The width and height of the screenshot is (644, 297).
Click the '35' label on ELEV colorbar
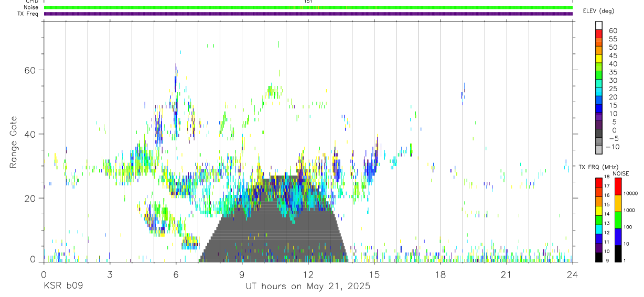[613, 72]
